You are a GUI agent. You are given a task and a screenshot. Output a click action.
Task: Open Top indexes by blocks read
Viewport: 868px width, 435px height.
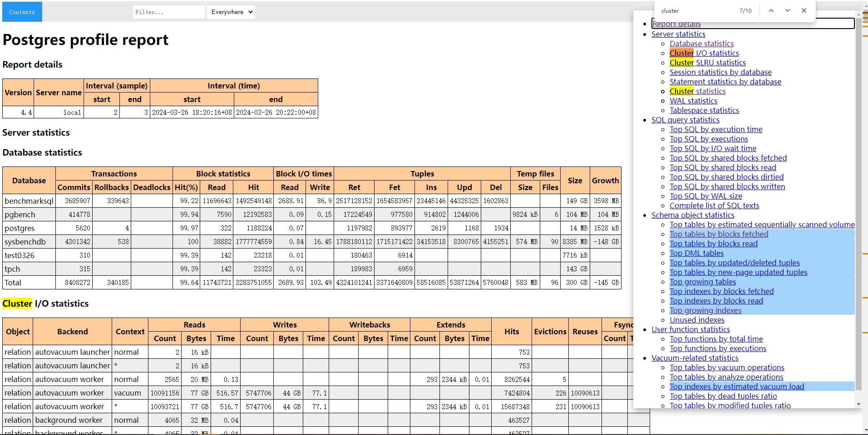click(716, 301)
